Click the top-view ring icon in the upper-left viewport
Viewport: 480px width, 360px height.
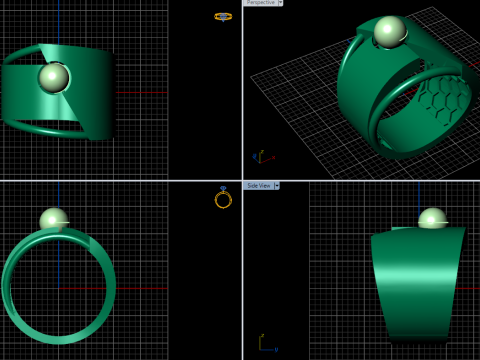[223, 17]
